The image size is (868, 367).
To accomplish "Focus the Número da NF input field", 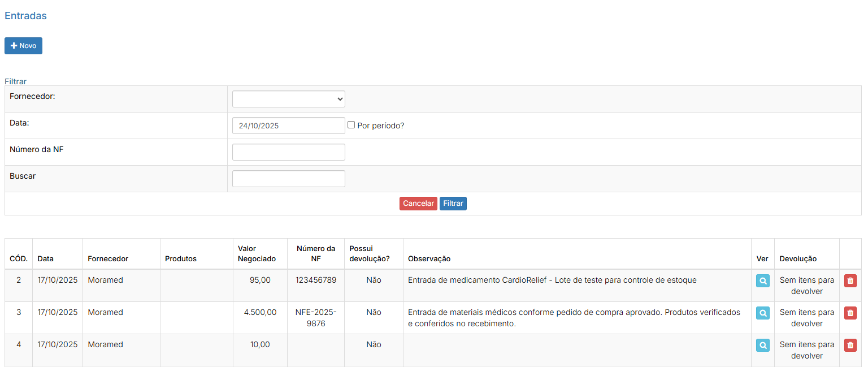I will (x=288, y=152).
